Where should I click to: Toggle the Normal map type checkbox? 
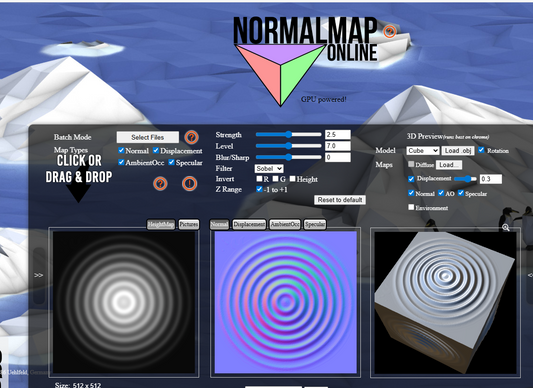coord(121,150)
